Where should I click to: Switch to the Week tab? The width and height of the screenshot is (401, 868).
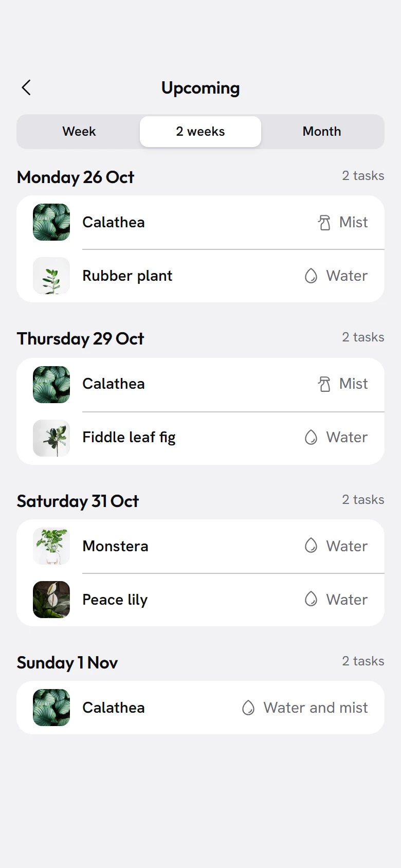tap(79, 132)
